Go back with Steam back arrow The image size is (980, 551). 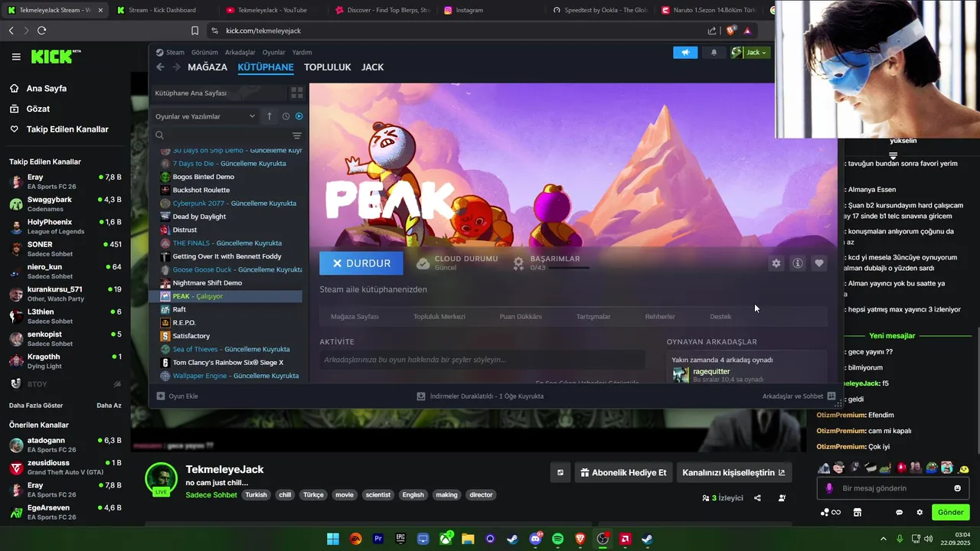pos(160,67)
